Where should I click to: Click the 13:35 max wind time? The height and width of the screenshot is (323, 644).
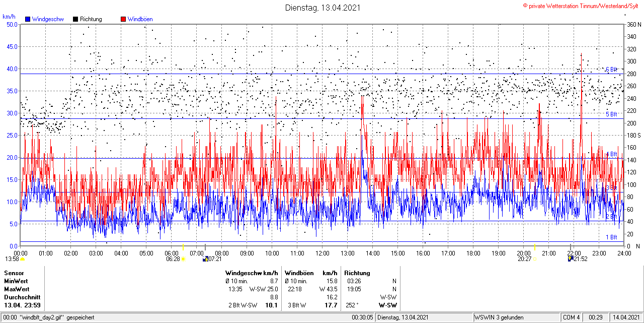tap(235, 289)
